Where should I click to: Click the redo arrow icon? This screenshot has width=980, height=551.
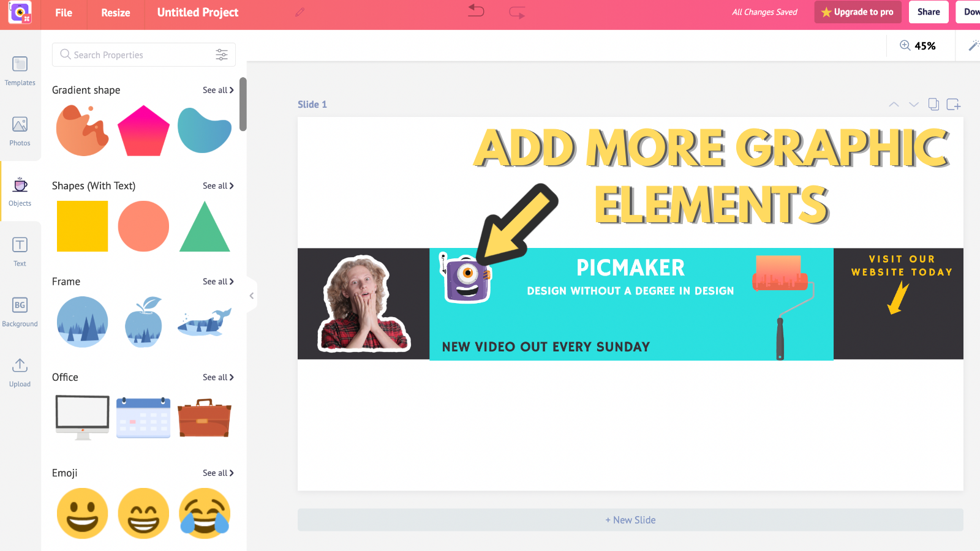point(517,12)
